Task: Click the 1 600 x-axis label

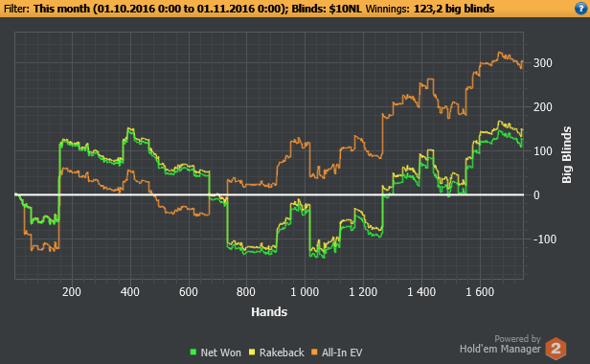Action: (480, 292)
